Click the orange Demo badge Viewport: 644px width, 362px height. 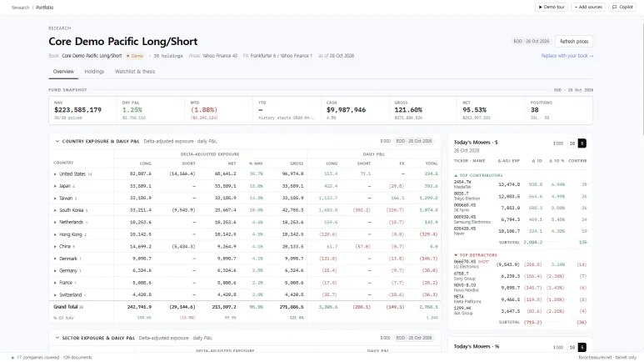[135, 56]
